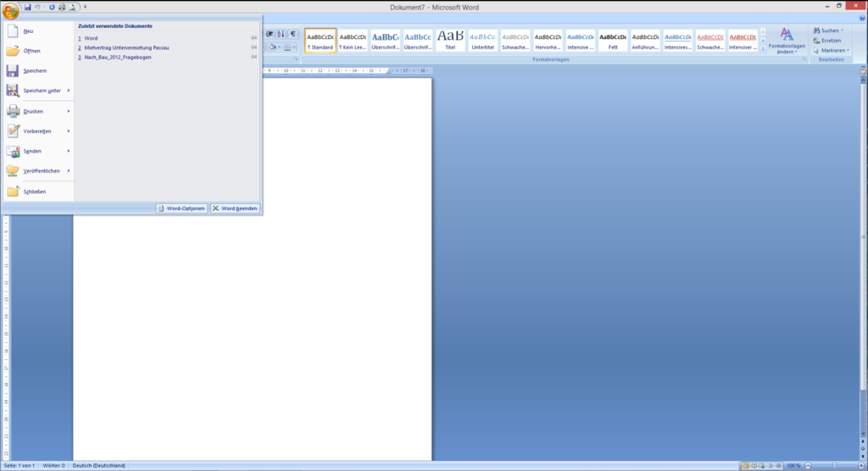This screenshot has width=868, height=471.
Task: Apply the Titel style
Action: coord(450,41)
